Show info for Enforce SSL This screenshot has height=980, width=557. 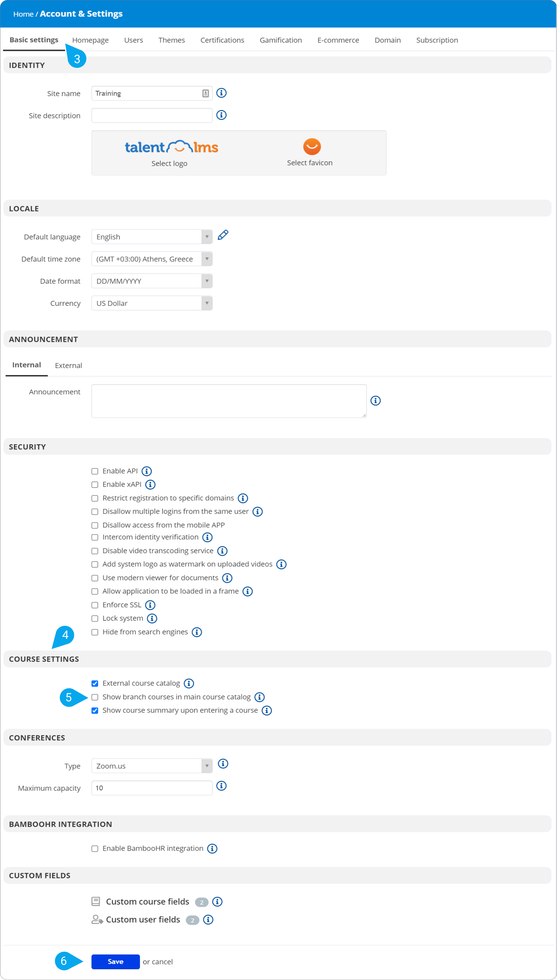pyautogui.click(x=150, y=605)
